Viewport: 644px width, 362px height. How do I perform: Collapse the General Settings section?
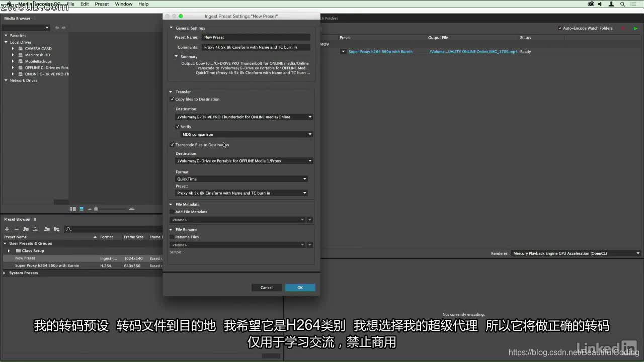click(171, 28)
